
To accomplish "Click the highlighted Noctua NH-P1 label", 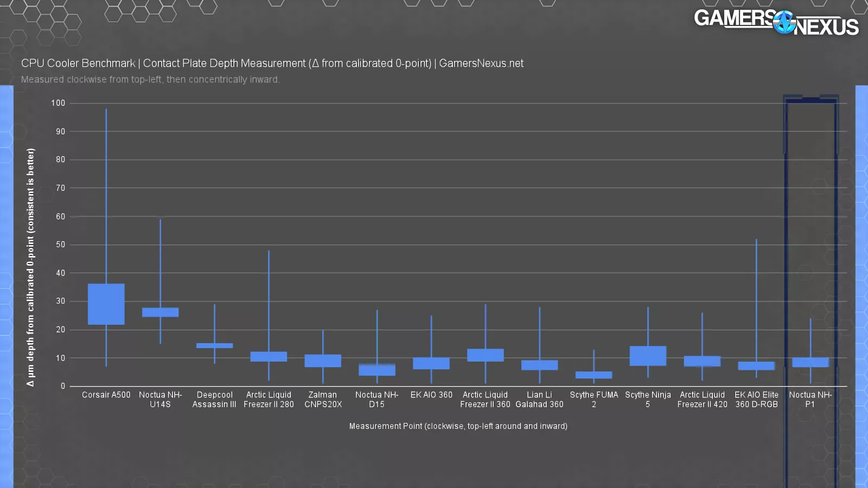I will [810, 400].
